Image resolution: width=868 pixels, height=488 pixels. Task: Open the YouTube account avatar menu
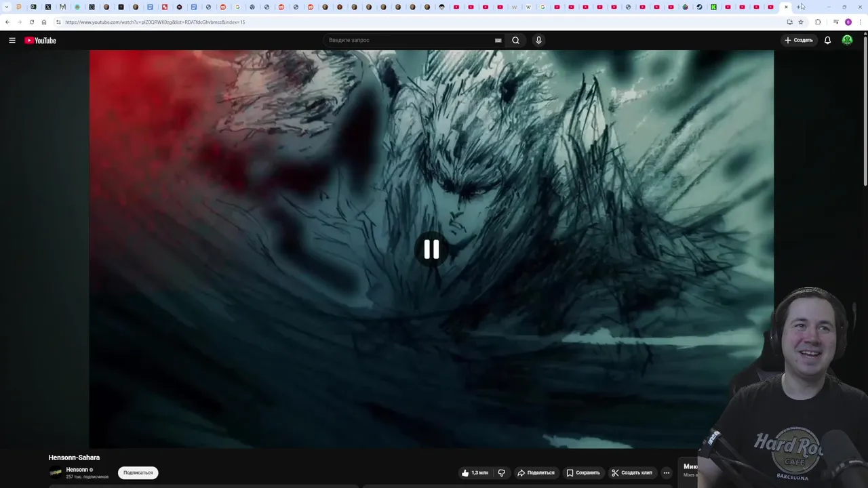tap(847, 40)
